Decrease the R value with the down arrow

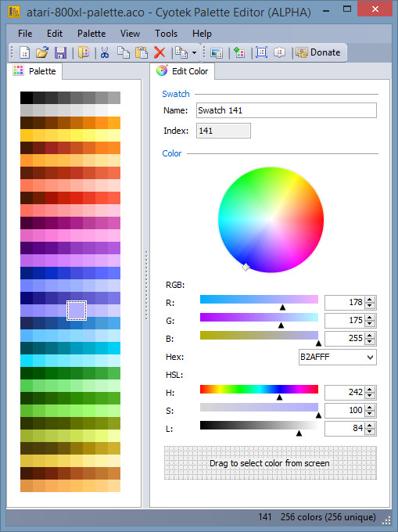coord(370,306)
